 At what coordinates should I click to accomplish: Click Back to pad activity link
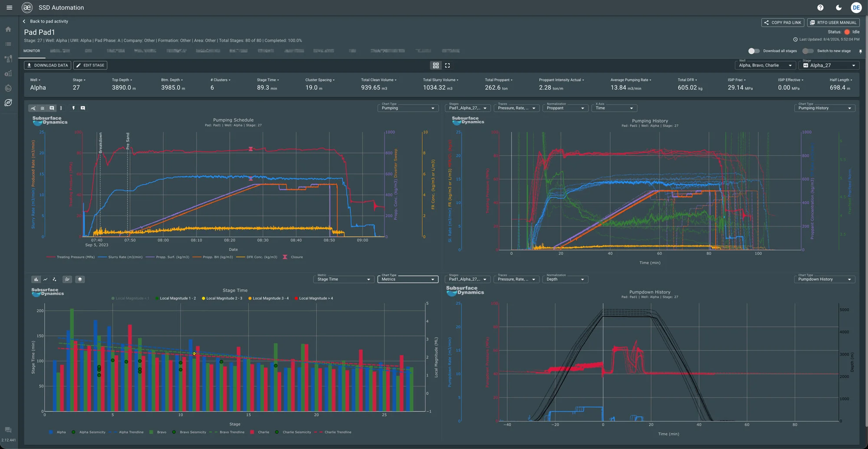click(49, 21)
